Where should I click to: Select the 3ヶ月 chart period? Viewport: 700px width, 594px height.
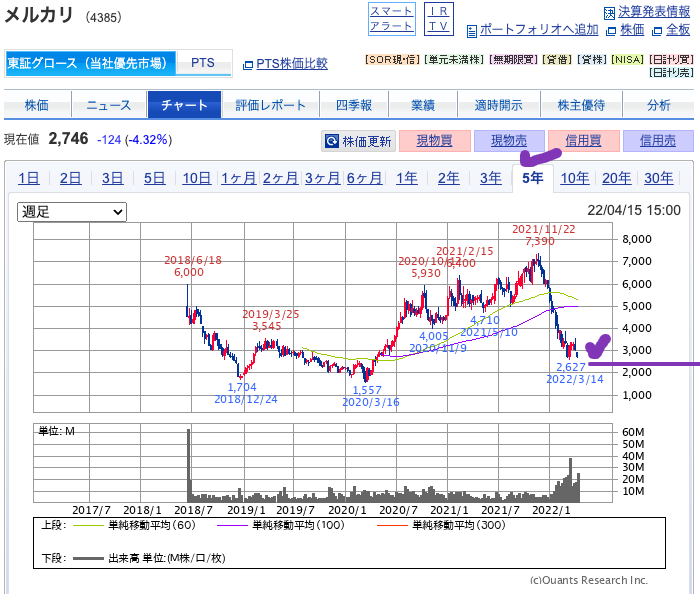point(322,179)
